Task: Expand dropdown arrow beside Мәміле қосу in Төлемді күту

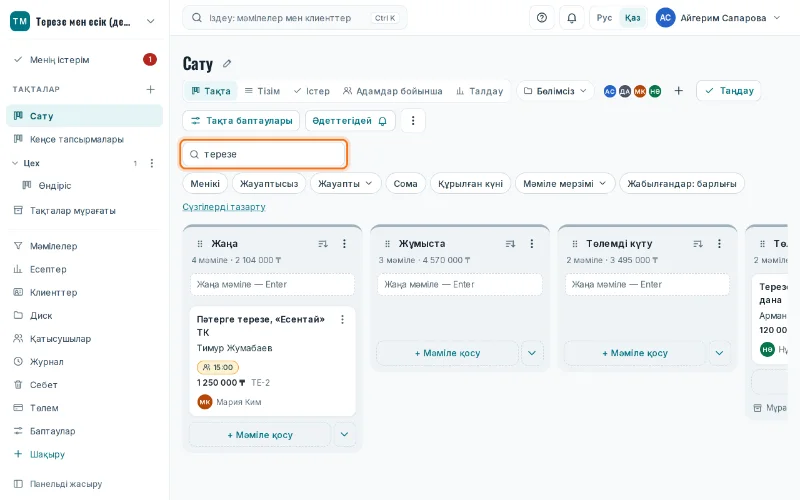Action: 719,353
